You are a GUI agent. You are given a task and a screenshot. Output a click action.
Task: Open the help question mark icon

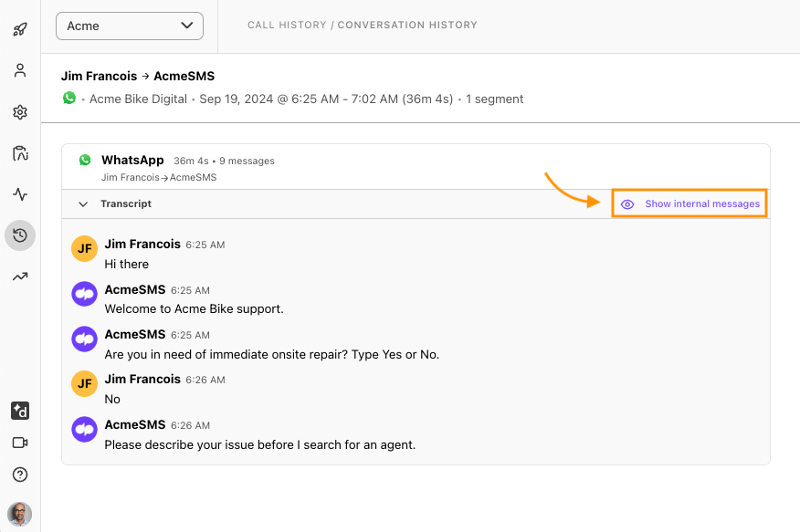(x=20, y=475)
